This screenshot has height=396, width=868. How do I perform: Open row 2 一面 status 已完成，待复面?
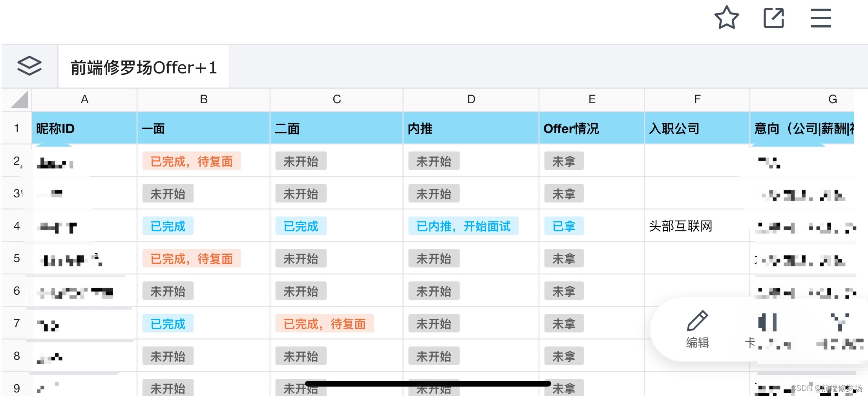coord(192,161)
